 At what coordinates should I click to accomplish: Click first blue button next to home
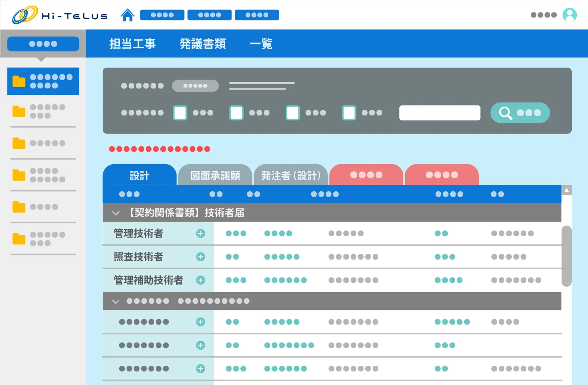[162, 15]
